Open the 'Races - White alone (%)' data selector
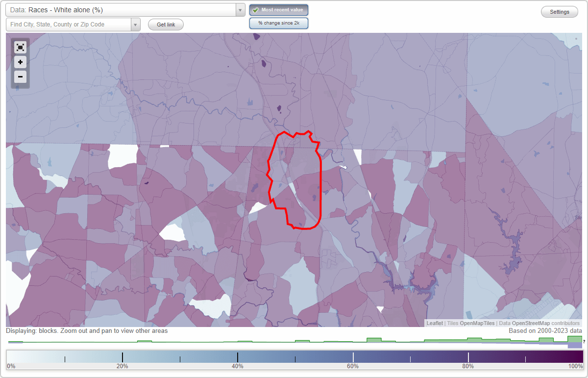The height and width of the screenshot is (378, 588). pos(122,10)
